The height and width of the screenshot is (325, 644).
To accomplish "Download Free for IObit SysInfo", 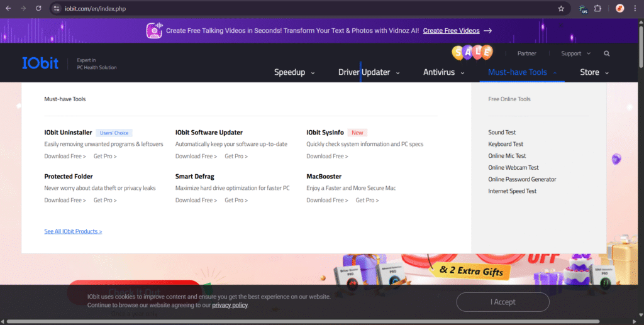I will click(327, 157).
